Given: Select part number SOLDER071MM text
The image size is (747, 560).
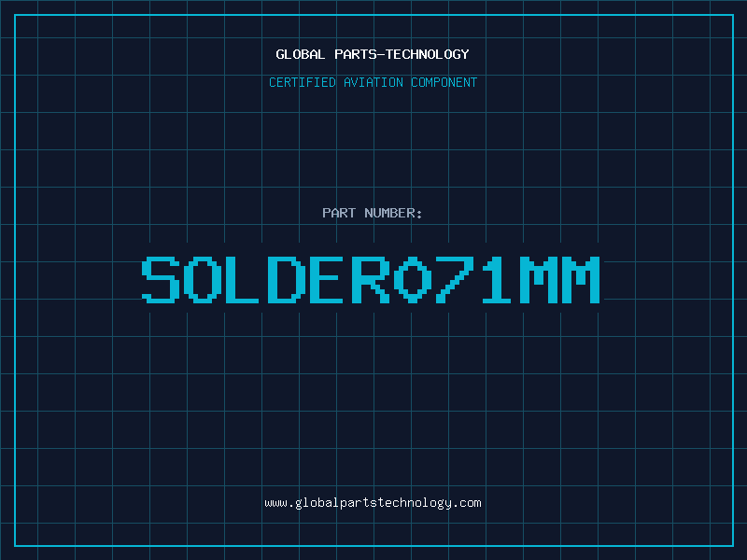Looking at the screenshot, I should (x=371, y=280).
